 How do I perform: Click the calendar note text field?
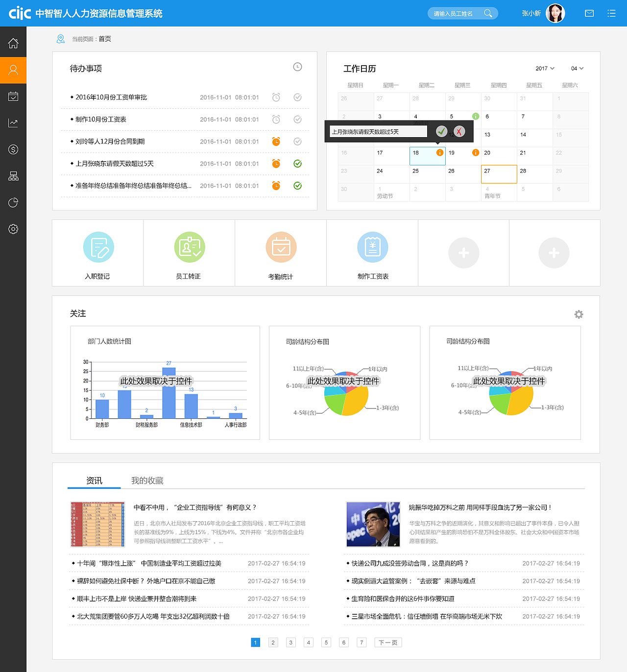(x=378, y=131)
